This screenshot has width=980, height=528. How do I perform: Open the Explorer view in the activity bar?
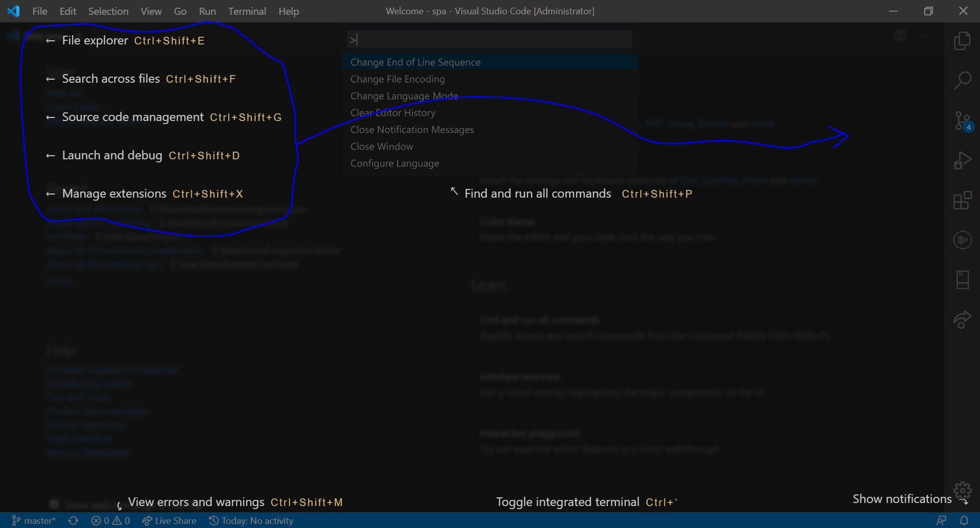pos(962,40)
